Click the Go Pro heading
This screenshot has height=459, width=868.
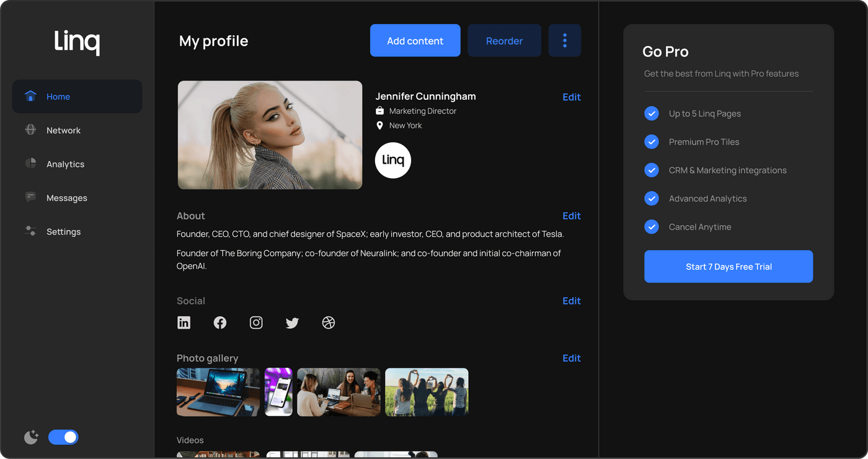coord(666,51)
